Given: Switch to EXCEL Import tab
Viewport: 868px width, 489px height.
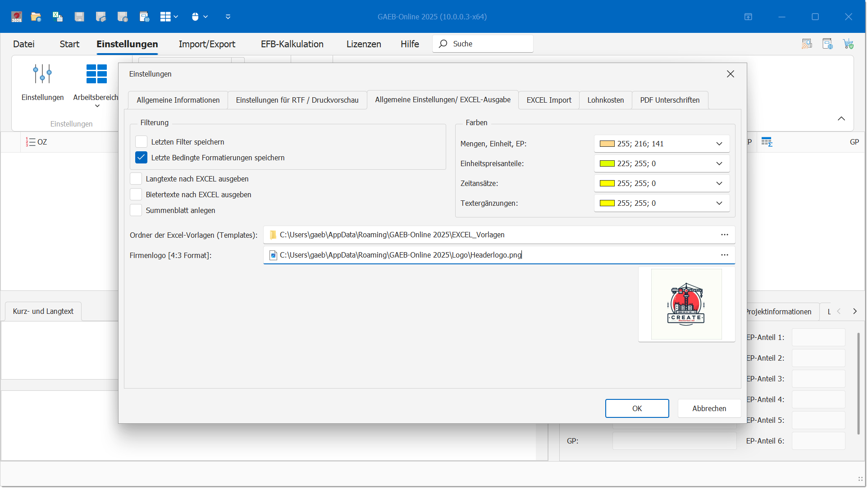Looking at the screenshot, I should [x=548, y=100].
